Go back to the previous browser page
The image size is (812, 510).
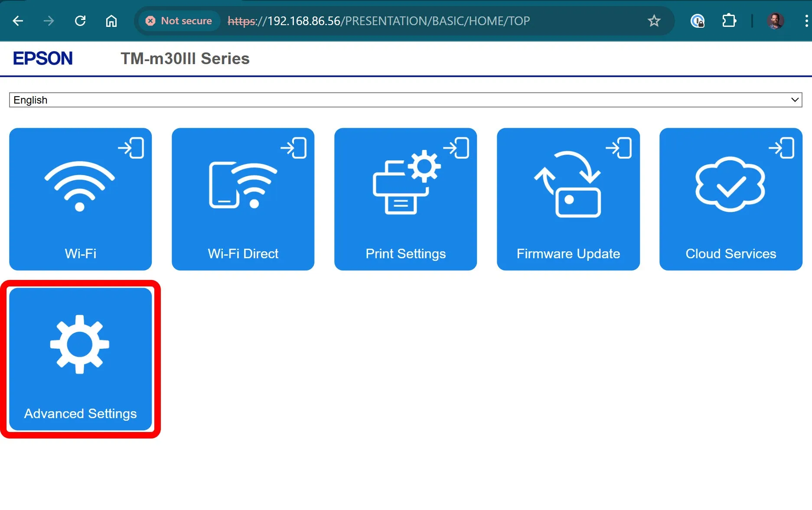pos(18,21)
